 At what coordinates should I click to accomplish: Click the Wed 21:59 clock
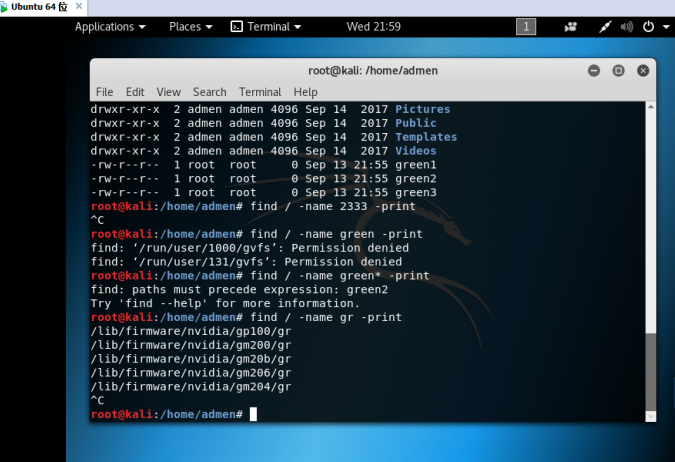(374, 27)
